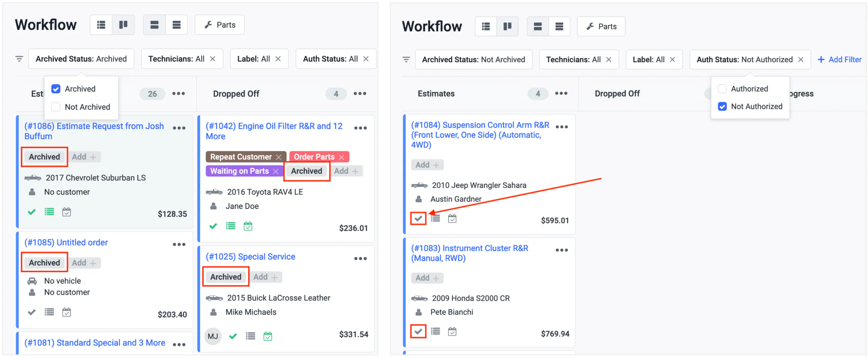Open order #1025 Special Service
The height and width of the screenshot is (358, 868).
click(x=251, y=257)
